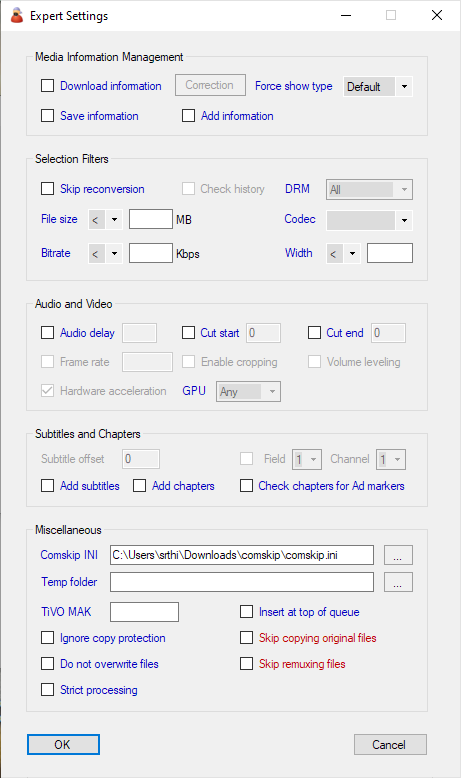Viewport: 461px width, 778px height.
Task: Toggle Skip reconversion option
Action: [48, 189]
